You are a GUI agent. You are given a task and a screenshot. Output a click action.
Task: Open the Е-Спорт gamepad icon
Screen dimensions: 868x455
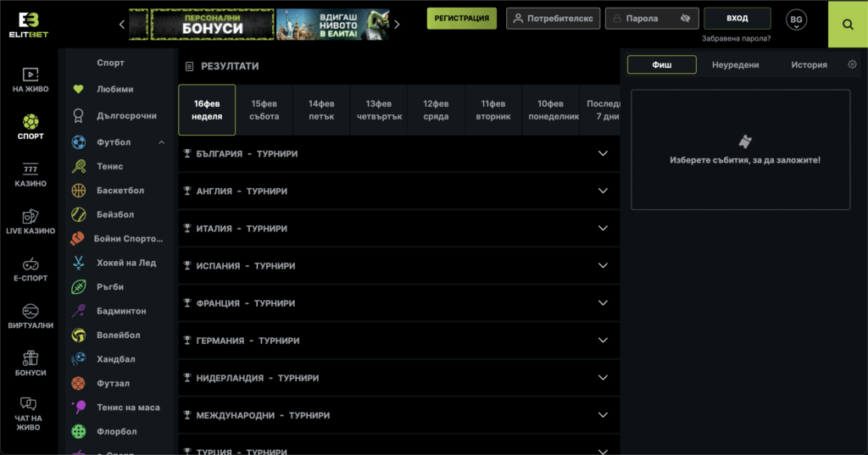[31, 264]
